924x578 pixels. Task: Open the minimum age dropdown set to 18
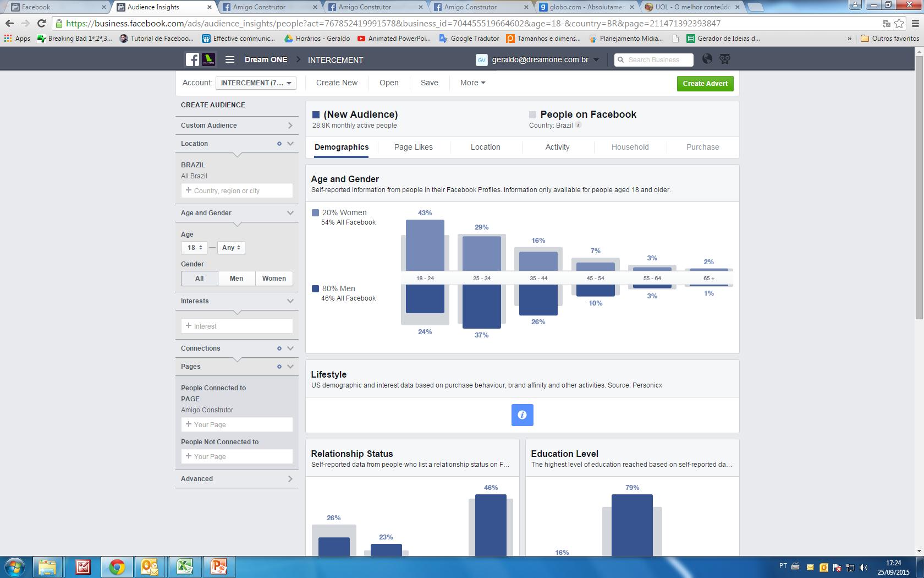coord(193,248)
